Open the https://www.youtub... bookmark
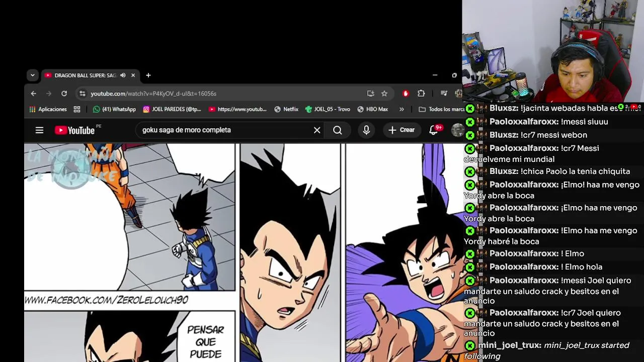The height and width of the screenshot is (362, 644). [x=237, y=109]
